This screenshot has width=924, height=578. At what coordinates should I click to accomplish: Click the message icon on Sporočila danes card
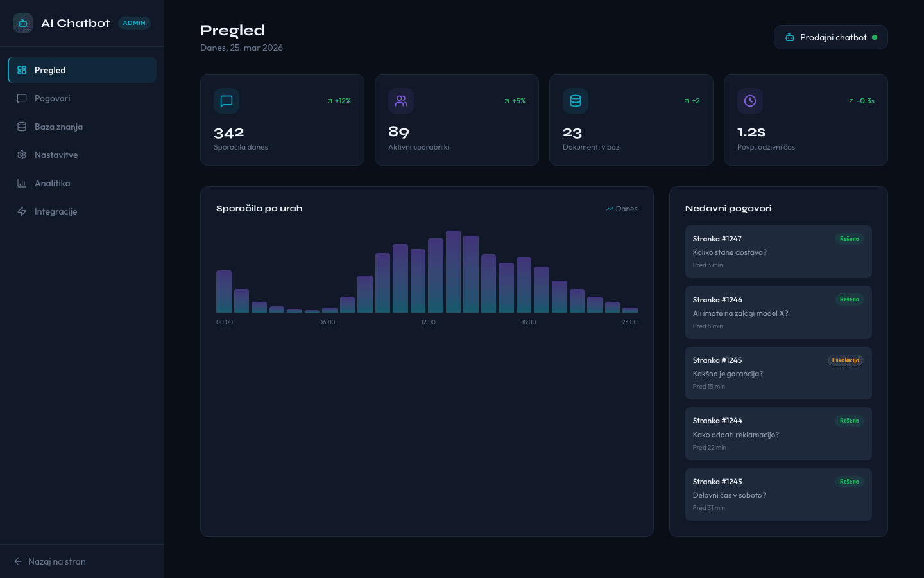pos(227,101)
